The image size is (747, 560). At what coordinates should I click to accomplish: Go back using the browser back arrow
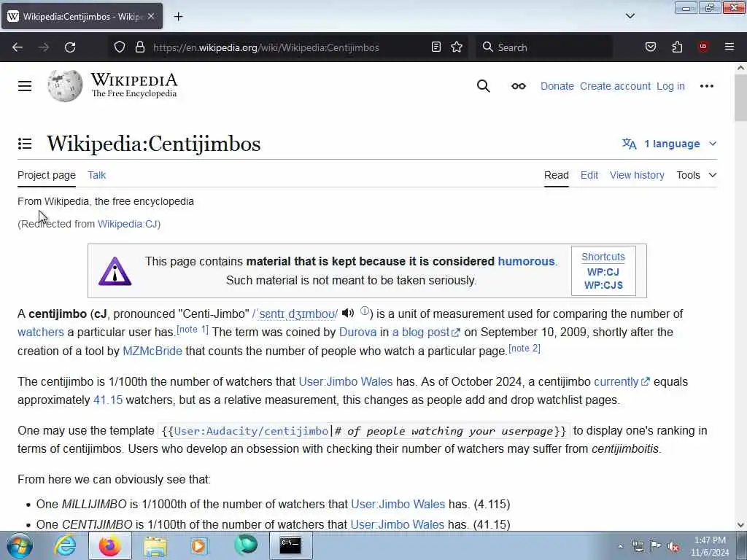point(18,47)
